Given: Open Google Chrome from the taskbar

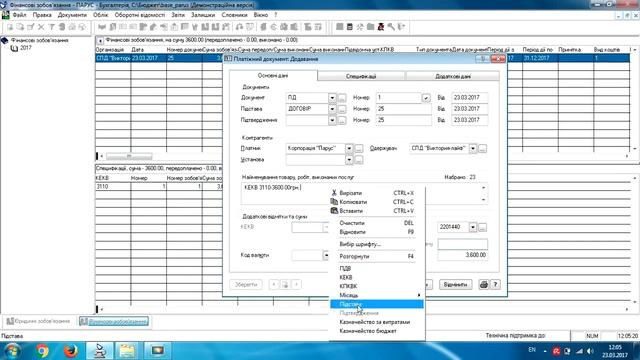Looking at the screenshot, I should coord(42,351).
